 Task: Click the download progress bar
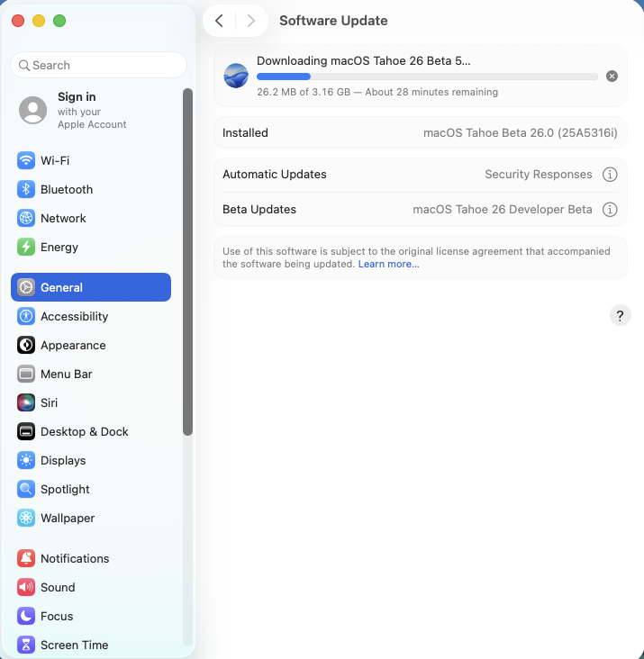click(x=427, y=77)
